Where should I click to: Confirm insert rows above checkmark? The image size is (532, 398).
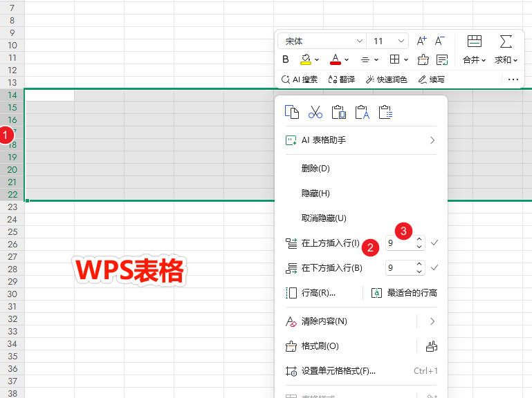(434, 243)
